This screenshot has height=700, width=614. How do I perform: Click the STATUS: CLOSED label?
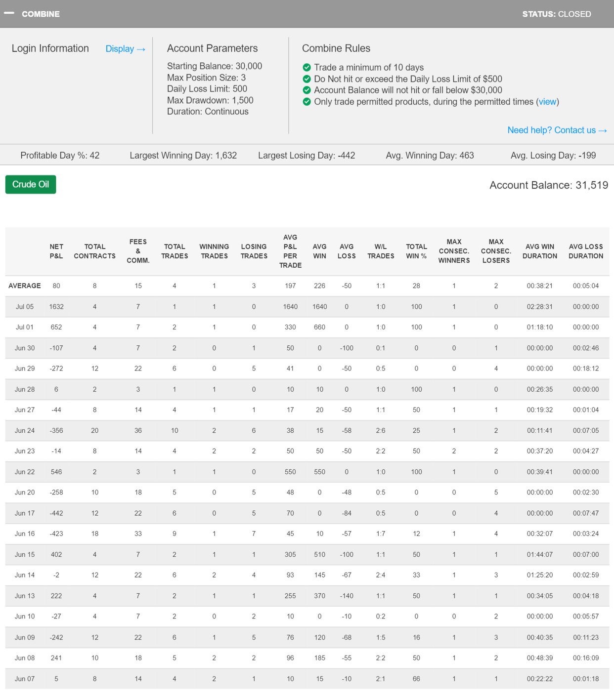[x=556, y=14]
